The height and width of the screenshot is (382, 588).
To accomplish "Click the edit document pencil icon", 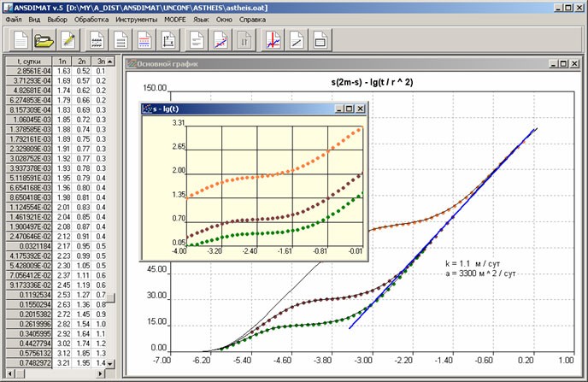I will 68,39.
